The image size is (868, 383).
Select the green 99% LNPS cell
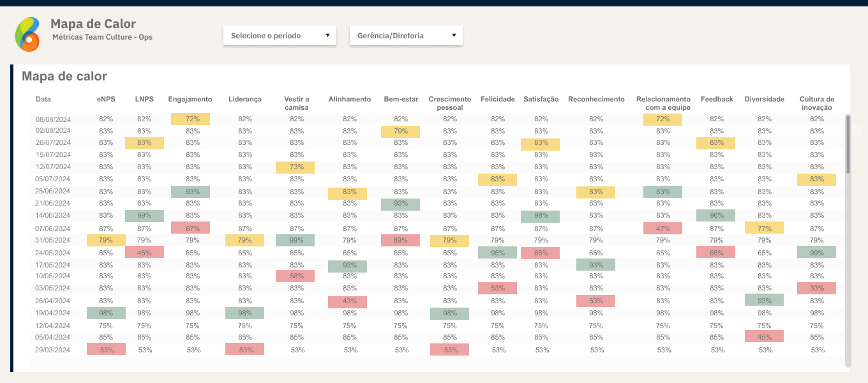point(144,216)
